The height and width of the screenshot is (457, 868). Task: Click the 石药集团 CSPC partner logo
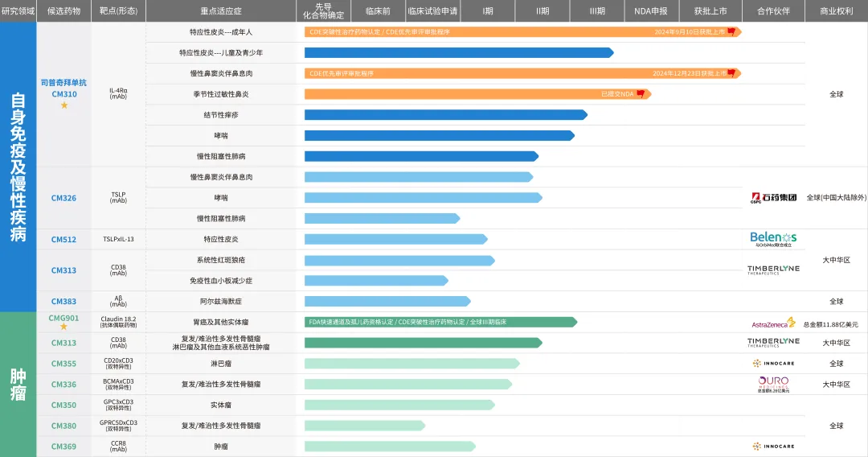[x=773, y=197]
